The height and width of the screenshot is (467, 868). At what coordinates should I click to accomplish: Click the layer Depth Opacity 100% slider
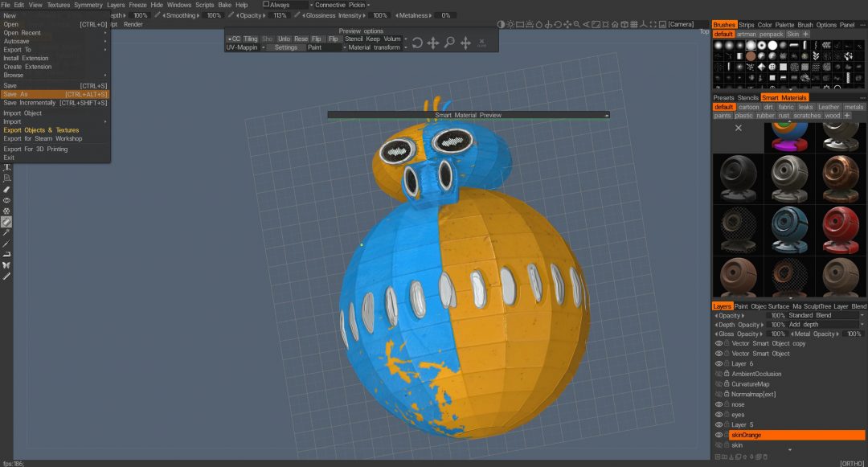(778, 325)
